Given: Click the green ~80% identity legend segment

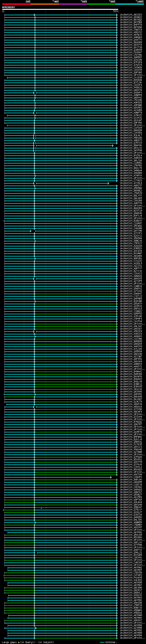Looking at the screenshot, I should point(101,4).
